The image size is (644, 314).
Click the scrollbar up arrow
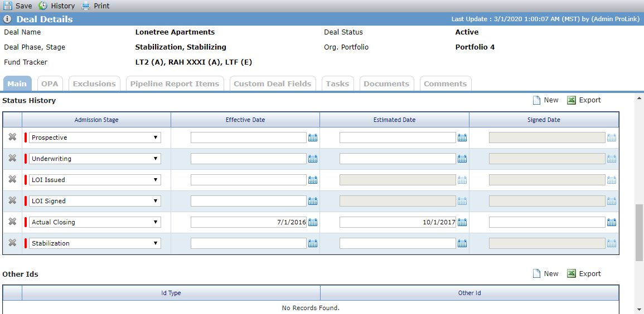(640, 98)
